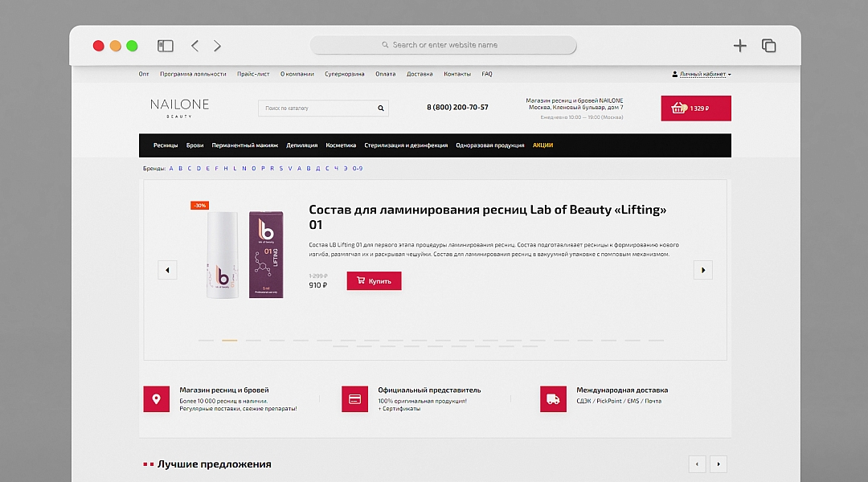Click the catalog search input field
The image size is (868, 482).
(x=317, y=108)
